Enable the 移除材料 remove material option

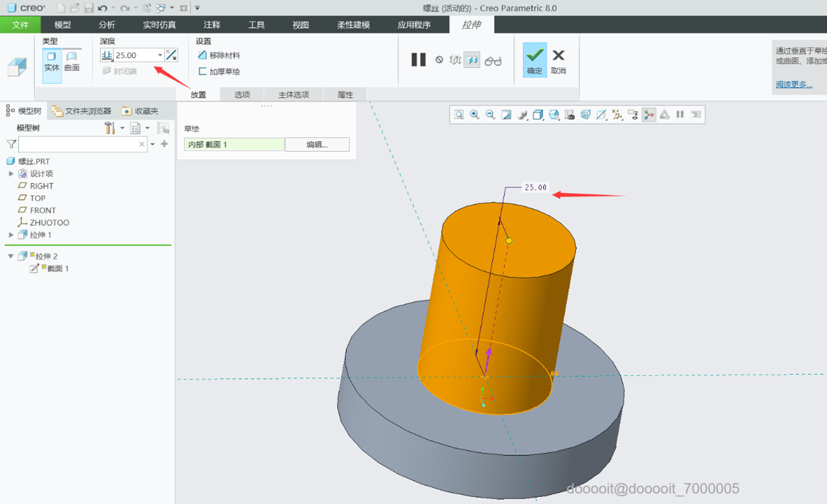pos(219,55)
